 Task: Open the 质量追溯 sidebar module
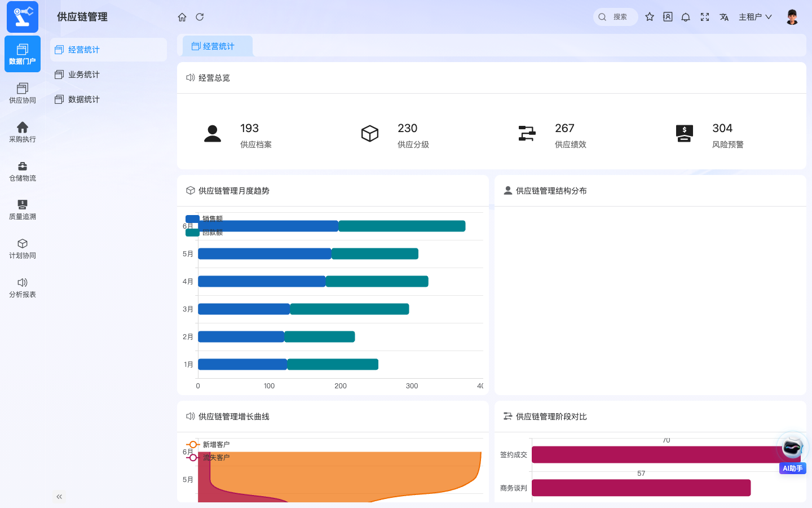coord(23,209)
